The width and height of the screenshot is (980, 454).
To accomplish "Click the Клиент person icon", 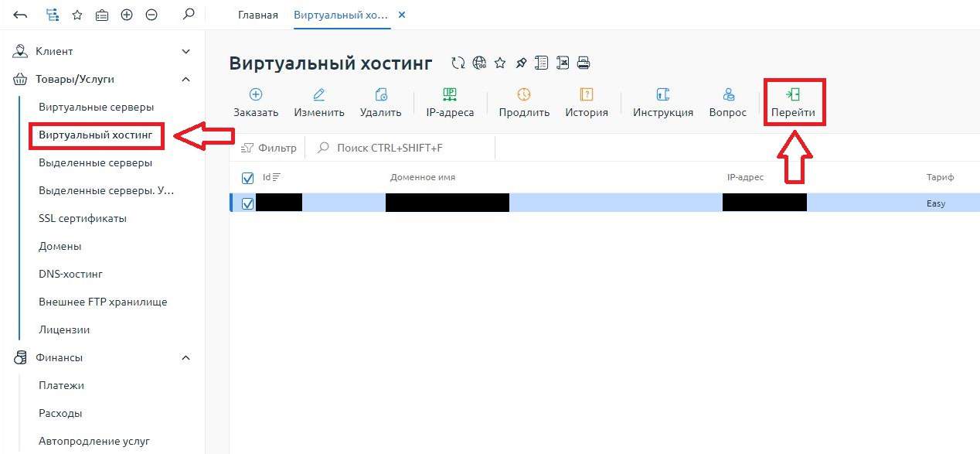I will pos(21,51).
